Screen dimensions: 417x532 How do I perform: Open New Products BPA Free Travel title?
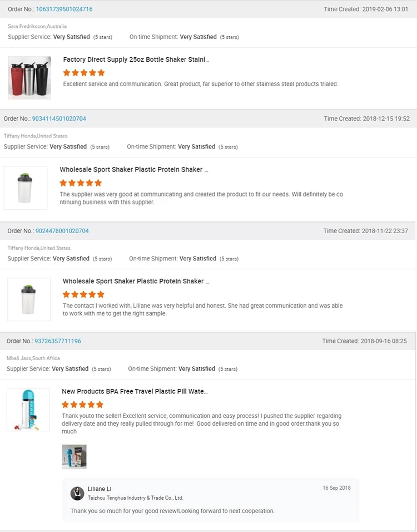[x=135, y=392]
